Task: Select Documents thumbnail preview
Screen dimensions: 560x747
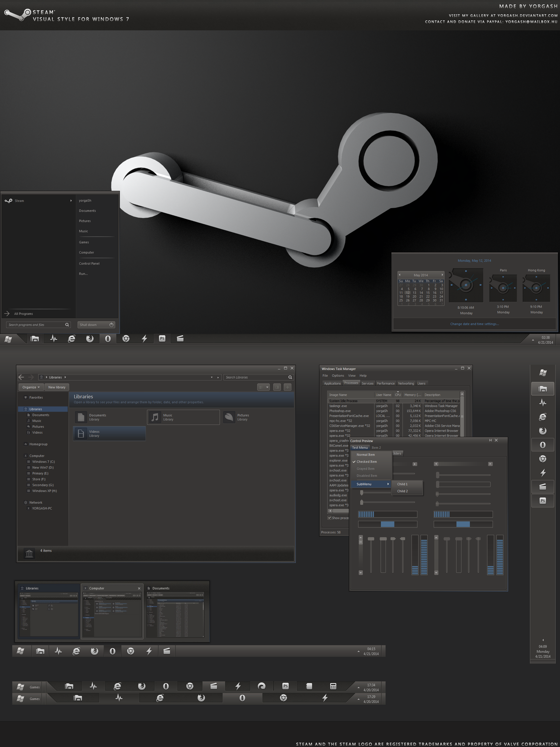Action: point(175,611)
